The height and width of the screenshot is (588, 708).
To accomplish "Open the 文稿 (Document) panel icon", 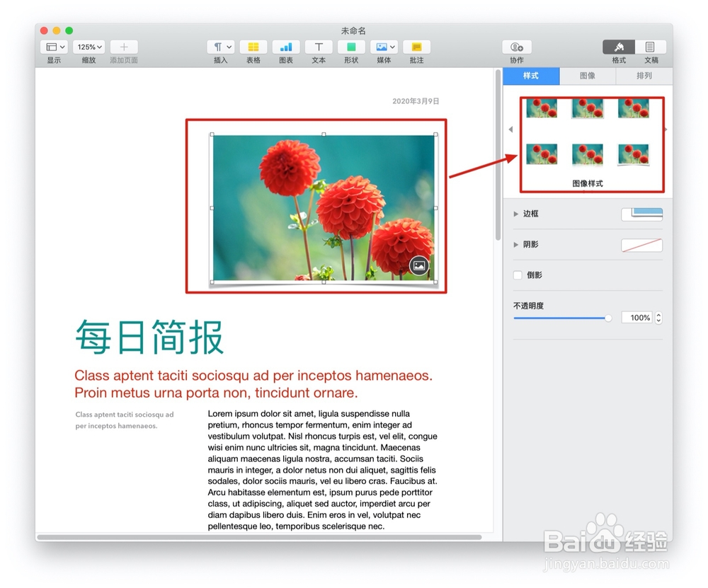I will coord(651,47).
